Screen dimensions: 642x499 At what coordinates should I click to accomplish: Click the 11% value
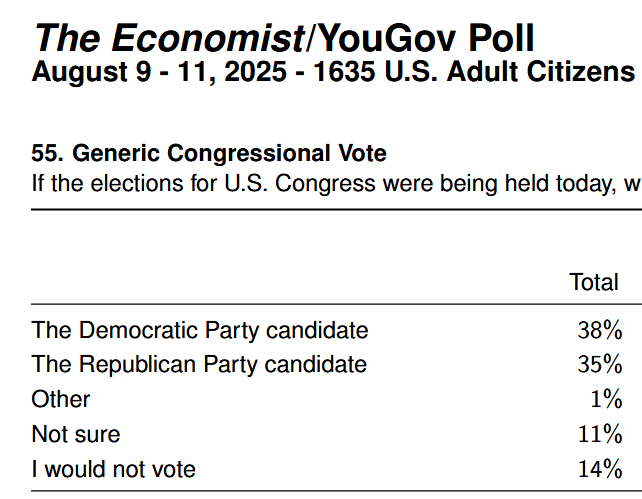click(x=600, y=434)
